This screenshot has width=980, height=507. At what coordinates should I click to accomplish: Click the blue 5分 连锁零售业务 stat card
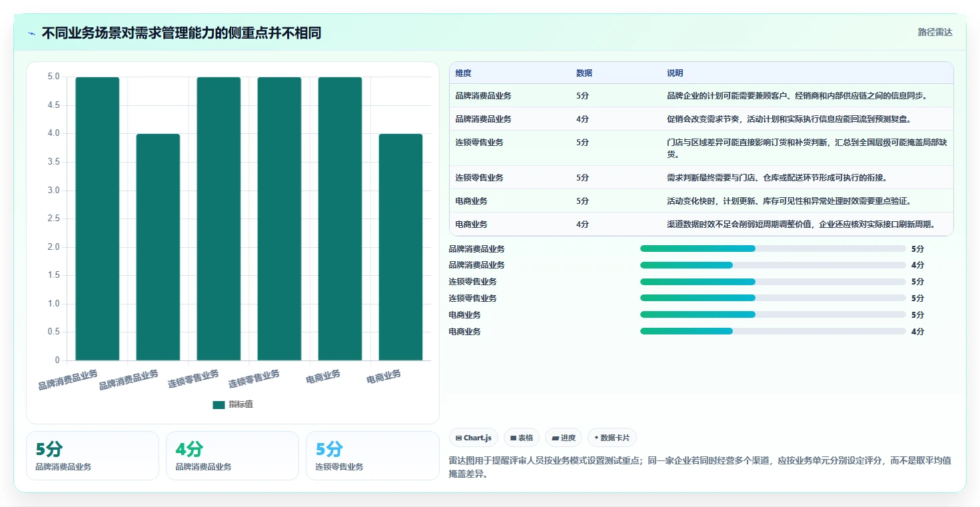(372, 456)
